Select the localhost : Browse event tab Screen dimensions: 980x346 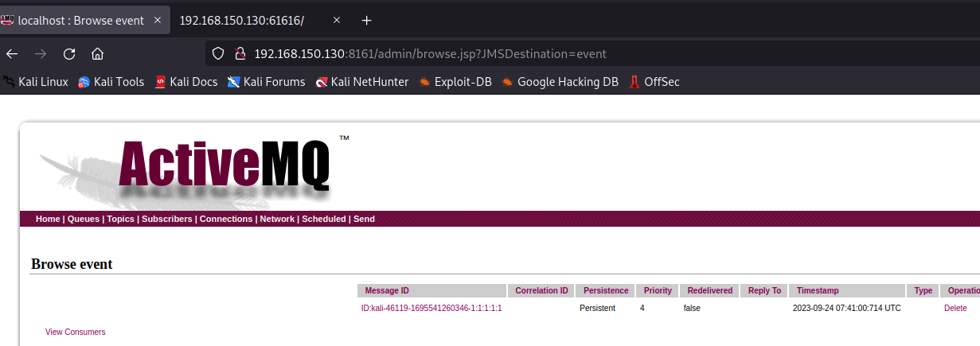[x=80, y=20]
